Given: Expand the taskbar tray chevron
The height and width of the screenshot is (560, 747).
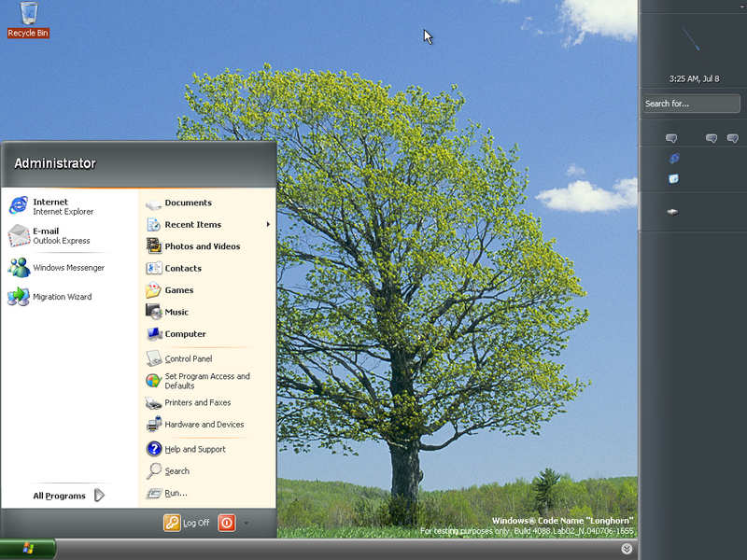Looking at the screenshot, I should (x=627, y=549).
